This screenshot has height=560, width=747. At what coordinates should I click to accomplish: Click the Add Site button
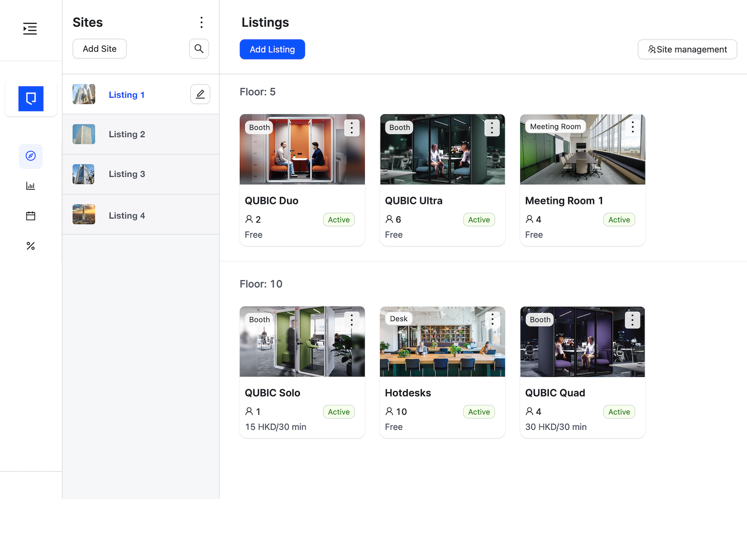(x=100, y=49)
